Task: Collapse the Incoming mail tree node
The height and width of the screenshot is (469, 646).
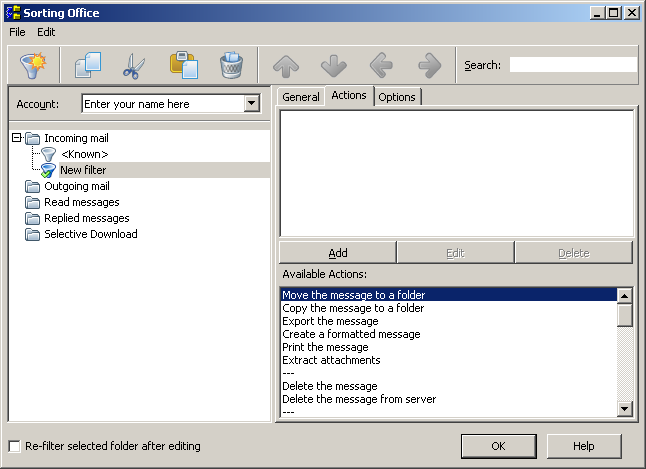Action: pyautogui.click(x=17, y=138)
